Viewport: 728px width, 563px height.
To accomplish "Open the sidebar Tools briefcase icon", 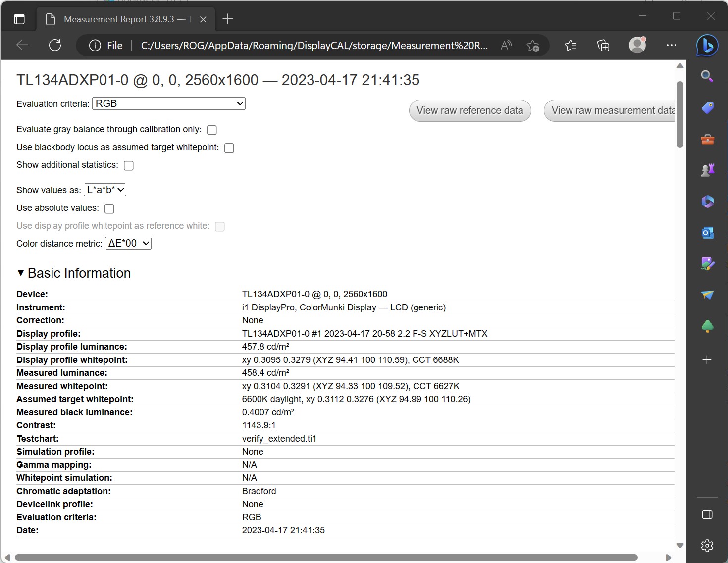I will [707, 139].
